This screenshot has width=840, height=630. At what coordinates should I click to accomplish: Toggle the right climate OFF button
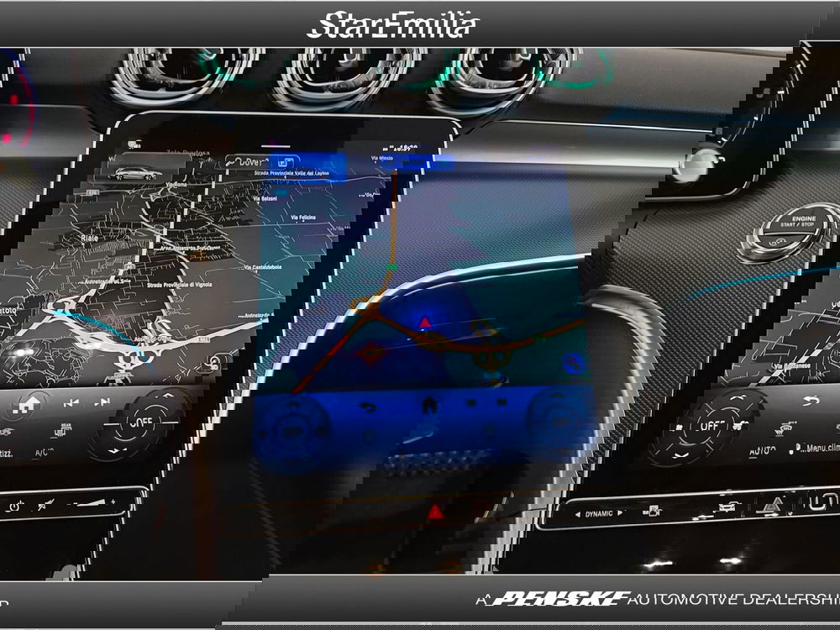pyautogui.click(x=711, y=425)
